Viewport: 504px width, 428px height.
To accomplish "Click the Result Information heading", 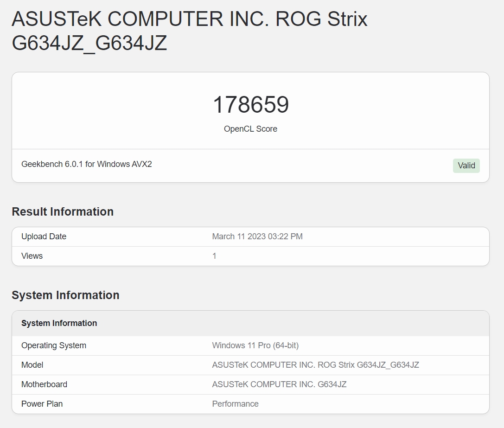I will click(x=63, y=211).
